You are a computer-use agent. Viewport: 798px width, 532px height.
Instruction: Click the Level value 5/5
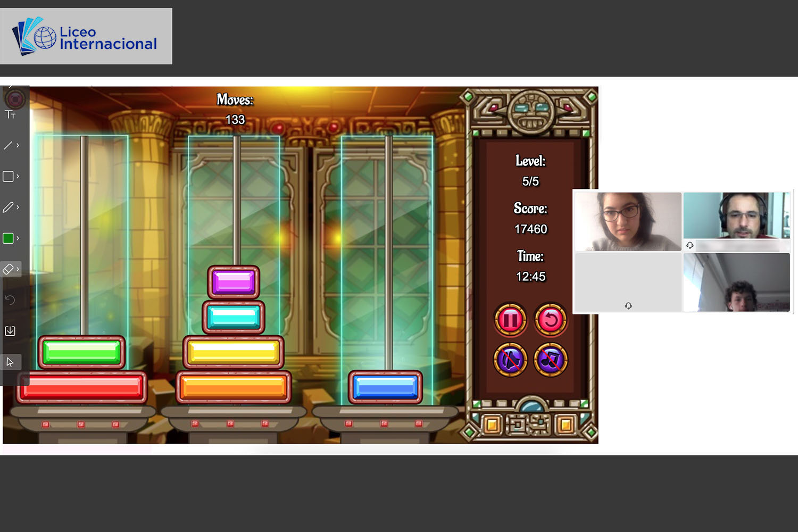tap(530, 181)
